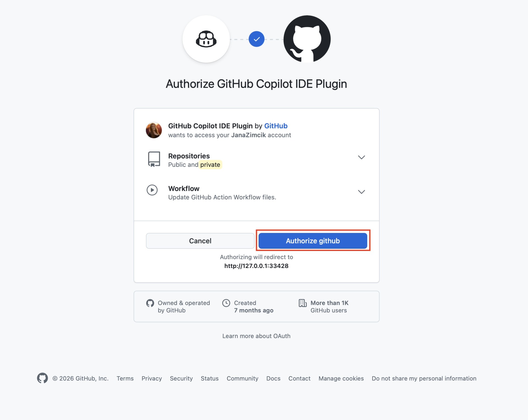Click the Created clock icon
Viewport: 528px width, 420px height.
point(226,303)
